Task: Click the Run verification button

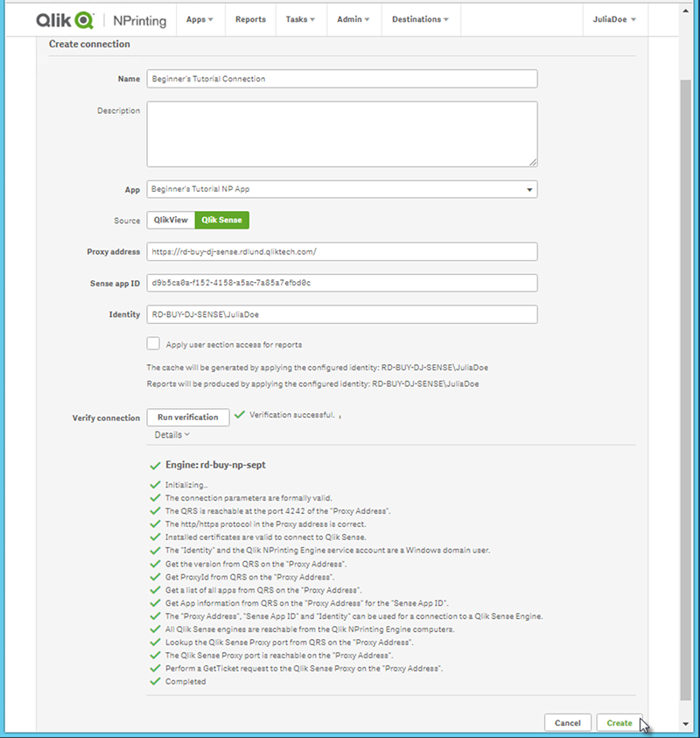Action: 187,418
